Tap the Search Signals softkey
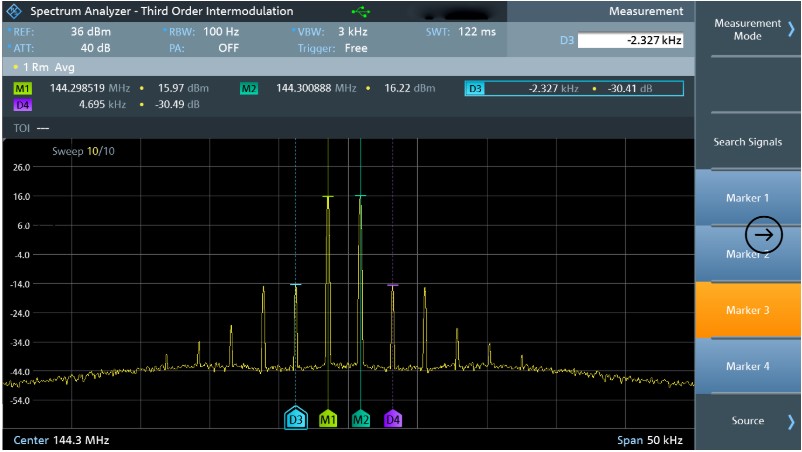802x452 pixels. [748, 142]
